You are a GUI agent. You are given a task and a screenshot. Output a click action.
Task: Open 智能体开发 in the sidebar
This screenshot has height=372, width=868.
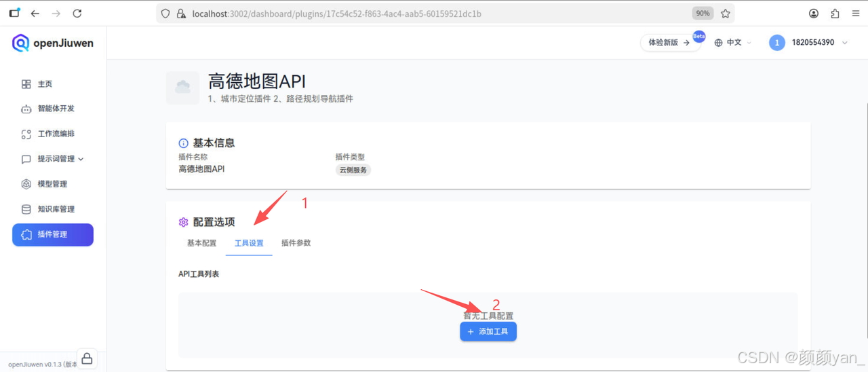(53, 109)
